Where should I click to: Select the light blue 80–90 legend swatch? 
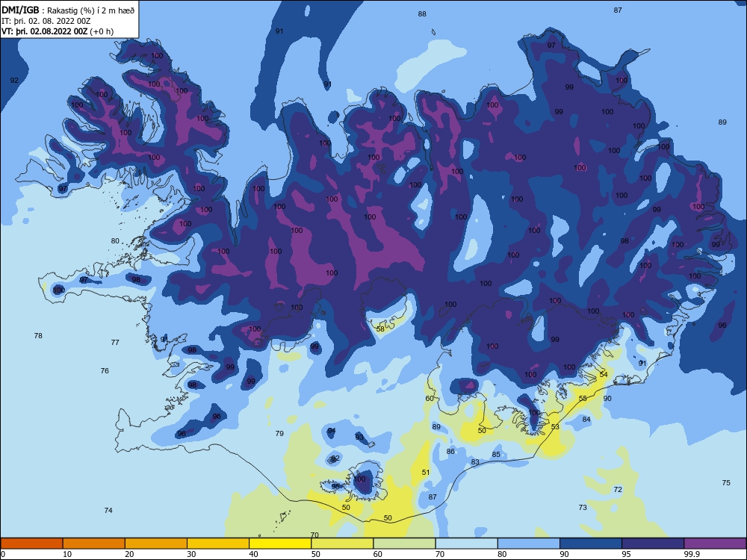coord(529,544)
